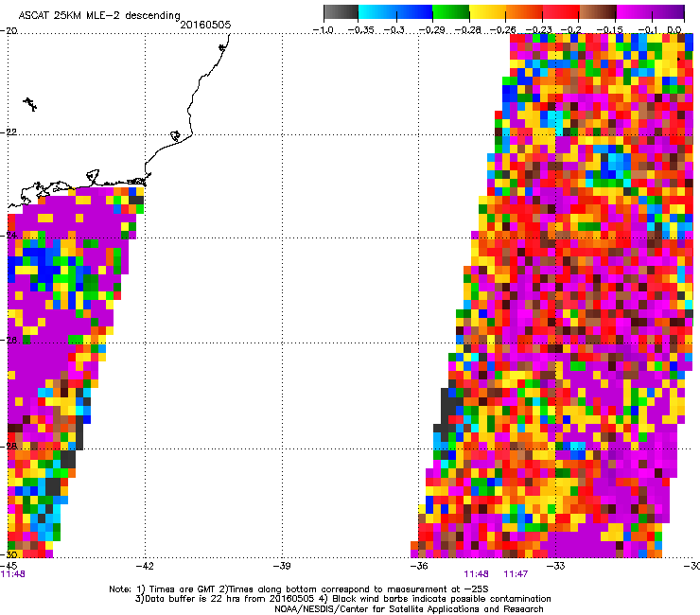Click the title 'ASCAT 25KM MLE-2 descending'

pyautogui.click(x=99, y=16)
